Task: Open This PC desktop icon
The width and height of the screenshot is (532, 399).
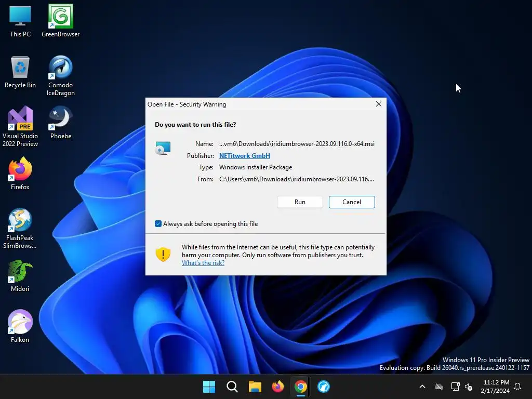Action: (x=20, y=21)
